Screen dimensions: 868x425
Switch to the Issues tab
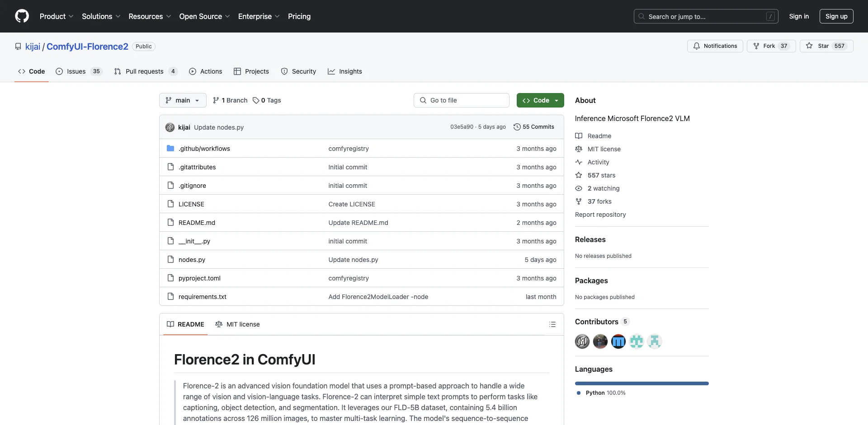(x=79, y=71)
